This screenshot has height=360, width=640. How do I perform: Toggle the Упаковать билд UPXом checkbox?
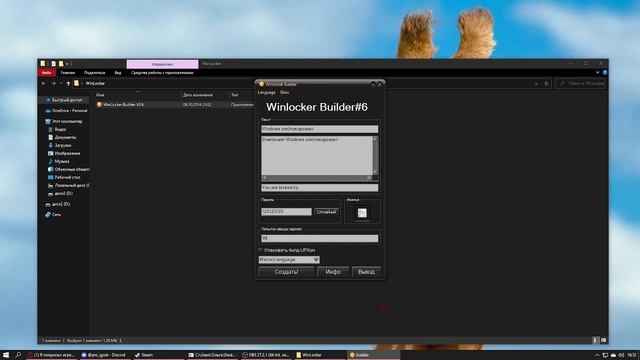click(260, 250)
